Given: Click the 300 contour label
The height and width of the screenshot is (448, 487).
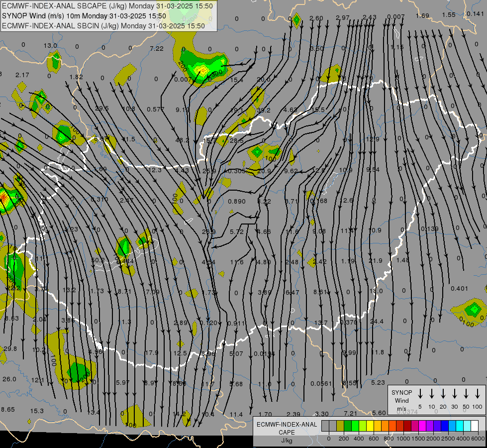Looking at the screenshot, I should point(217,72).
